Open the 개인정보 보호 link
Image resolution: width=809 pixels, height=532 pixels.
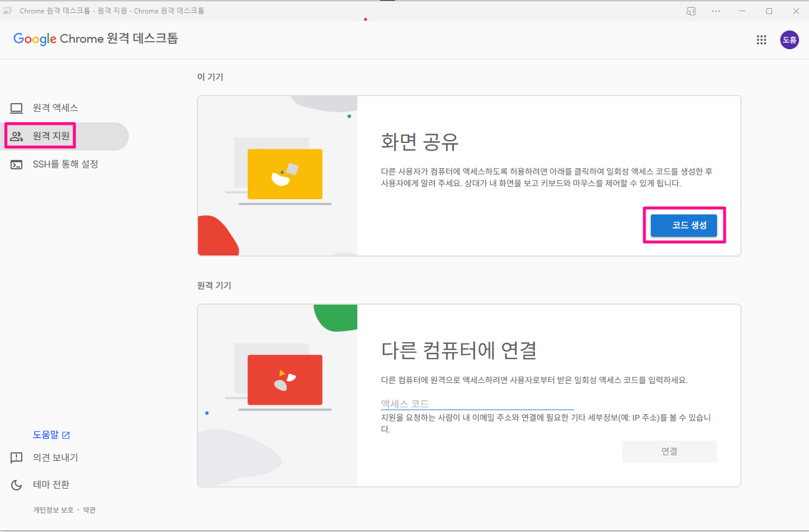pyautogui.click(x=53, y=510)
